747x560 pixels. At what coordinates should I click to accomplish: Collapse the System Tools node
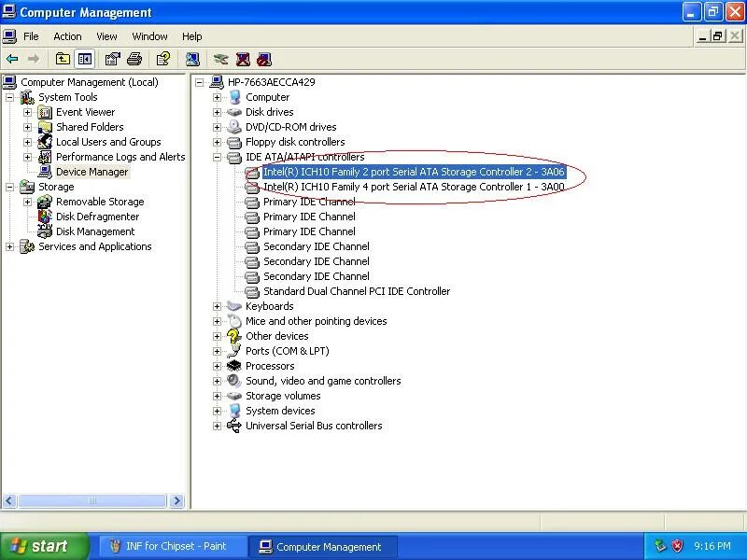pos(9,98)
